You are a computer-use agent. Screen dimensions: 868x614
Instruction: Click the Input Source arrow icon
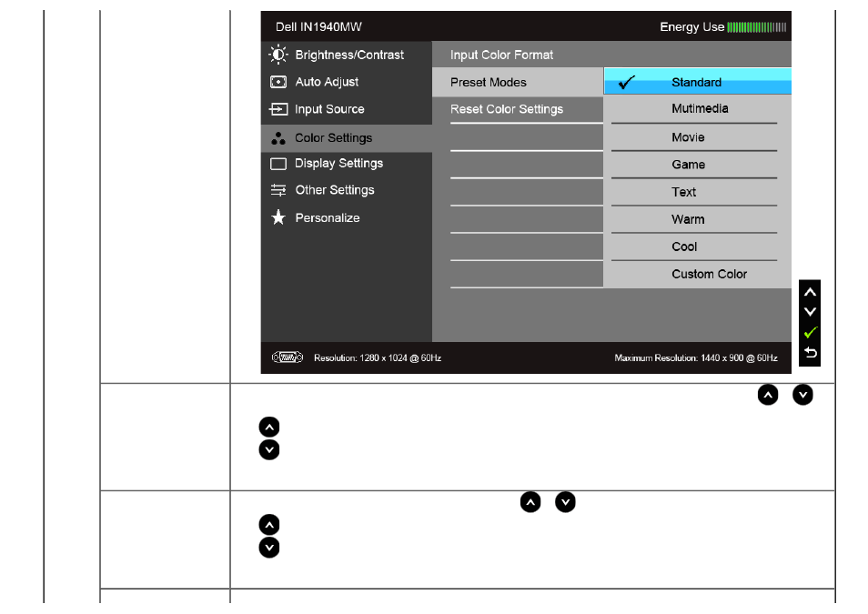point(278,109)
